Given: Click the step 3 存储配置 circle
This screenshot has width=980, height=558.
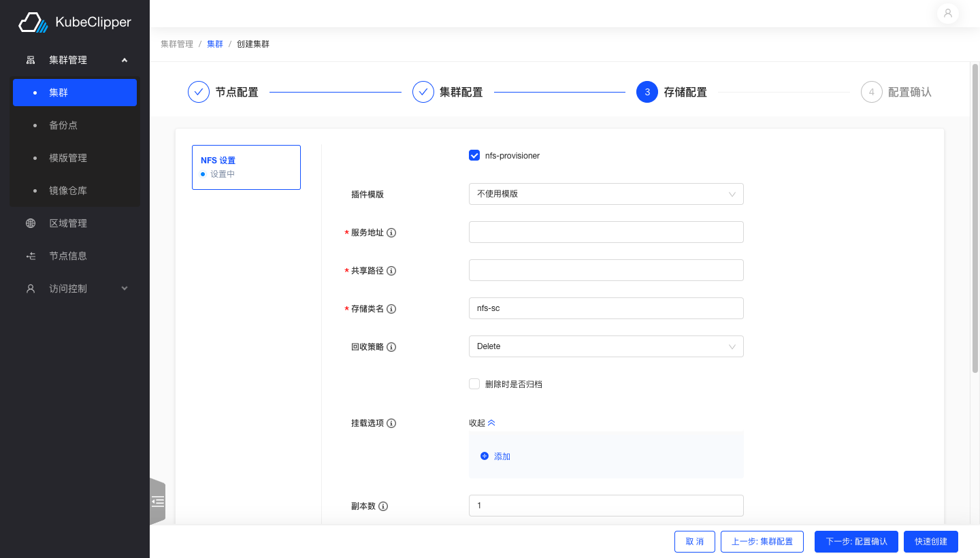Looking at the screenshot, I should [x=647, y=92].
